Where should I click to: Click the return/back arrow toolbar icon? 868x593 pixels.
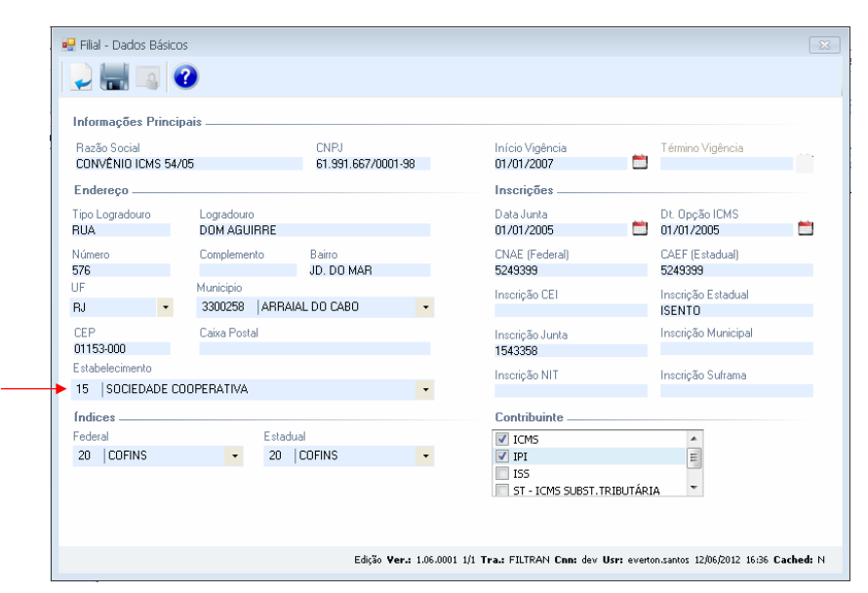point(81,78)
